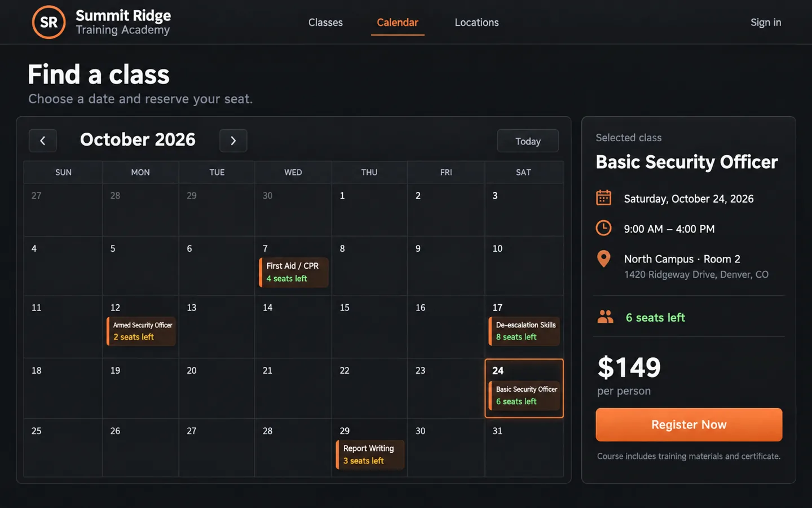812x508 pixels.
Task: Click the 9:00 AM – 4:00 PM time text
Action: coord(669,229)
